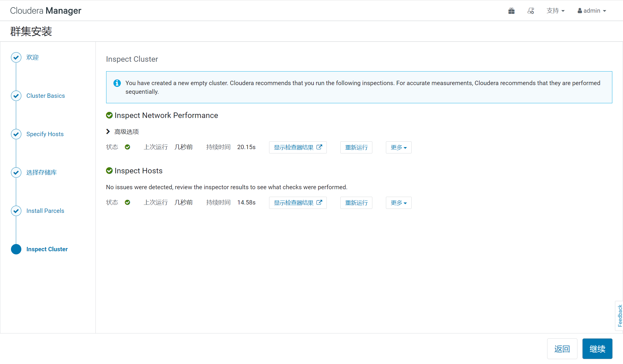Go to the Install Parcels step

coord(45,211)
